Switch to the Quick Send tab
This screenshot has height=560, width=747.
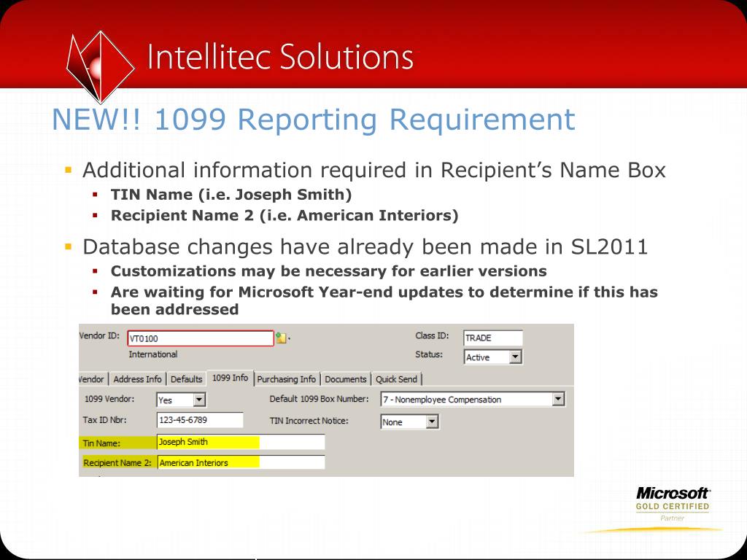coord(396,379)
